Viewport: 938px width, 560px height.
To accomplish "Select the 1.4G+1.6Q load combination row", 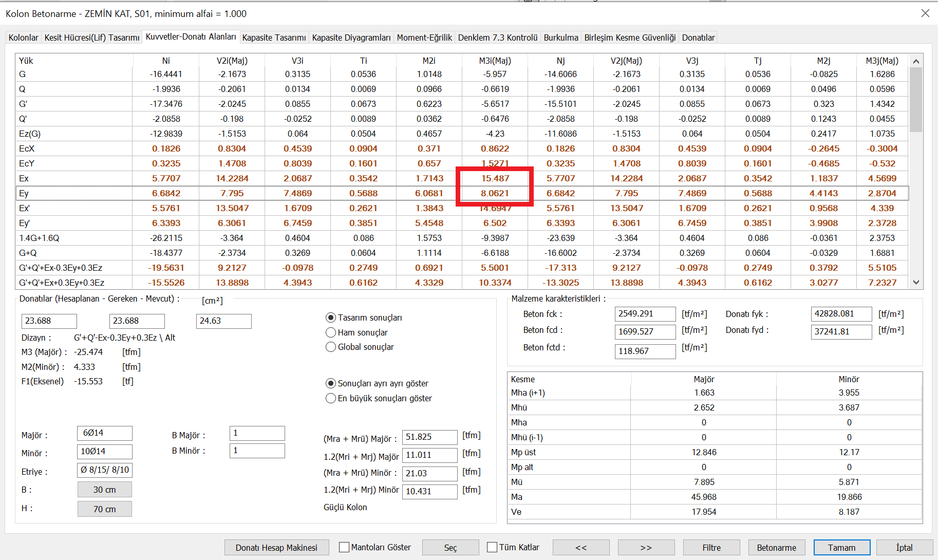I will tap(462, 238).
